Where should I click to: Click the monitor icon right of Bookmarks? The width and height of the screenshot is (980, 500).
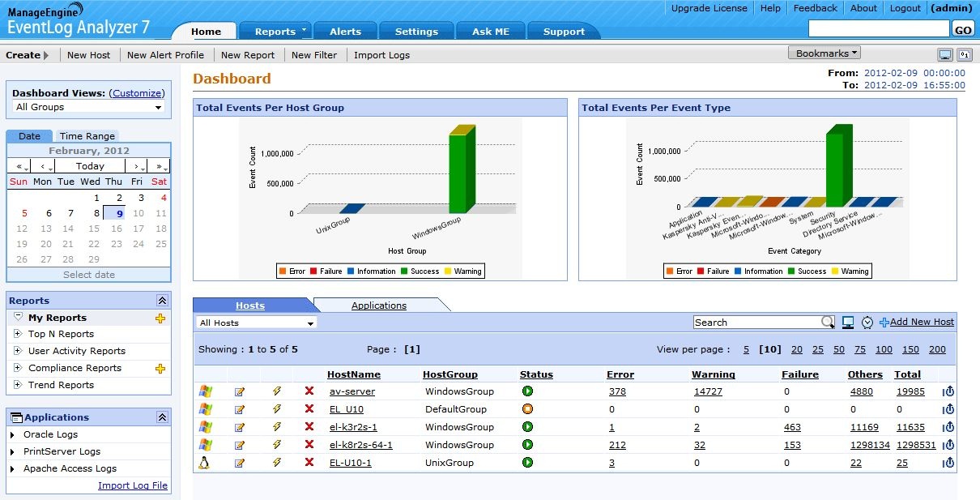[944, 55]
